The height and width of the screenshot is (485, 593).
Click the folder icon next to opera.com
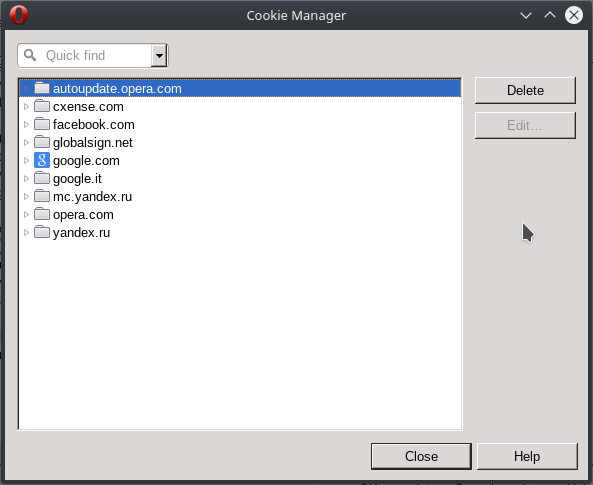coord(42,214)
